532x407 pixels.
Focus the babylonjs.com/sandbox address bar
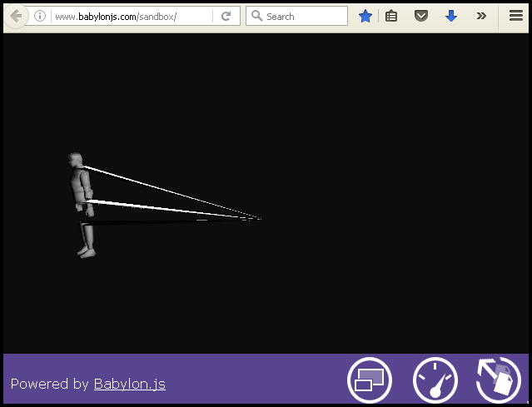click(x=132, y=17)
